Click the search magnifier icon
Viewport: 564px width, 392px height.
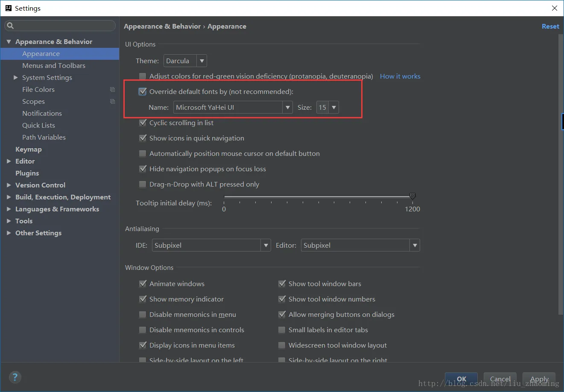tap(11, 26)
